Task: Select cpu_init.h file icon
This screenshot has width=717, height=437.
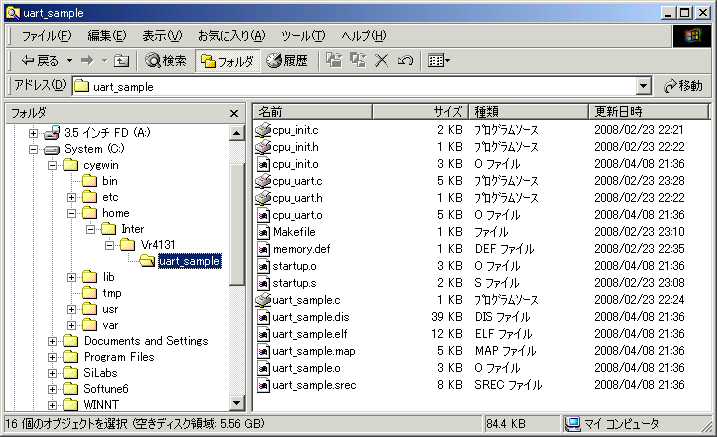Action: (263, 147)
